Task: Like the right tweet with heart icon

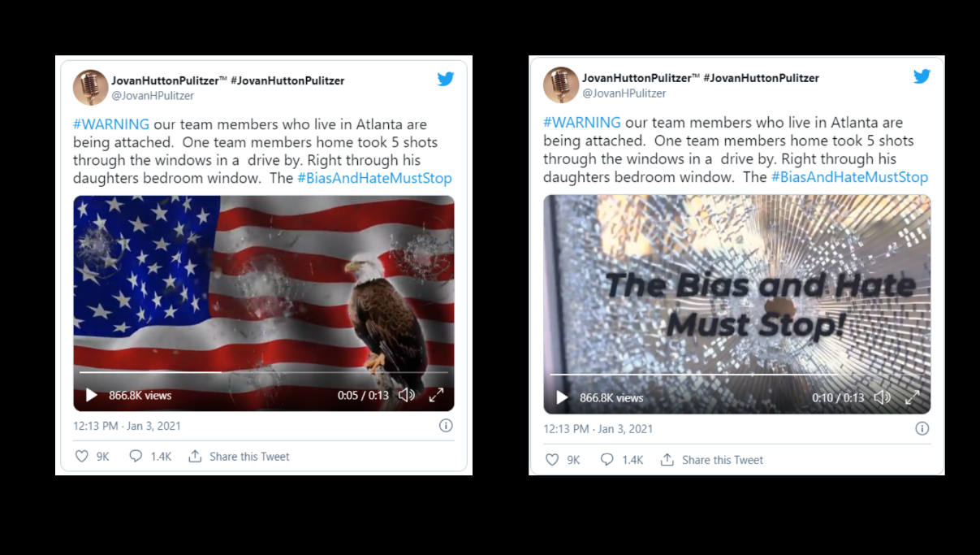Action: pos(552,460)
